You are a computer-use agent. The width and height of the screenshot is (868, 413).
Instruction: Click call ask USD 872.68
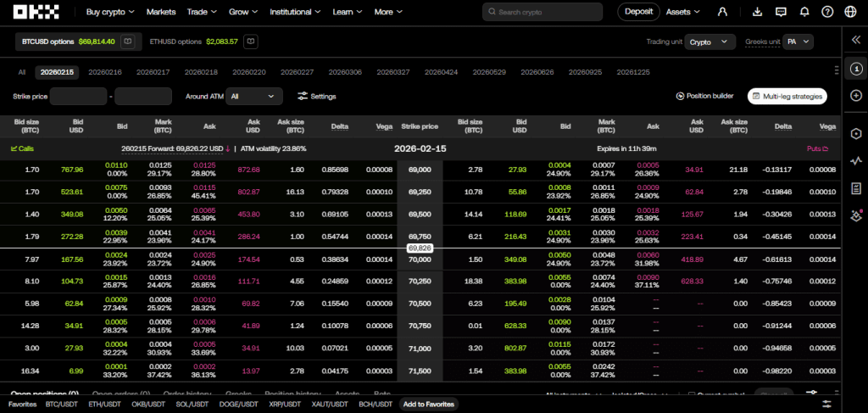[x=248, y=170]
